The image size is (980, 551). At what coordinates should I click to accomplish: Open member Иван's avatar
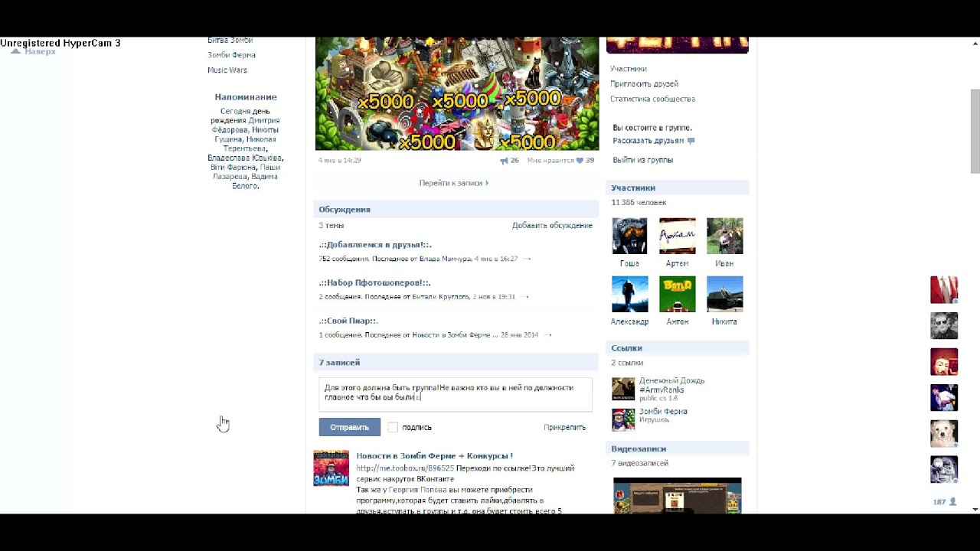point(724,236)
